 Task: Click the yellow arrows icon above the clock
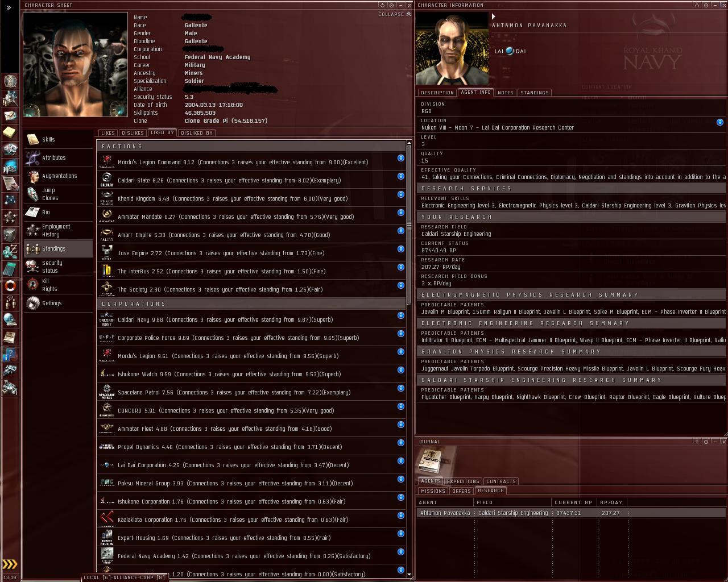[x=10, y=564]
